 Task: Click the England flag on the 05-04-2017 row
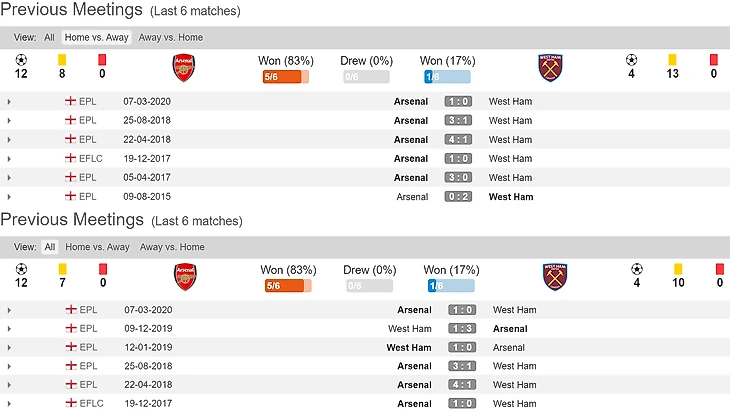click(70, 178)
